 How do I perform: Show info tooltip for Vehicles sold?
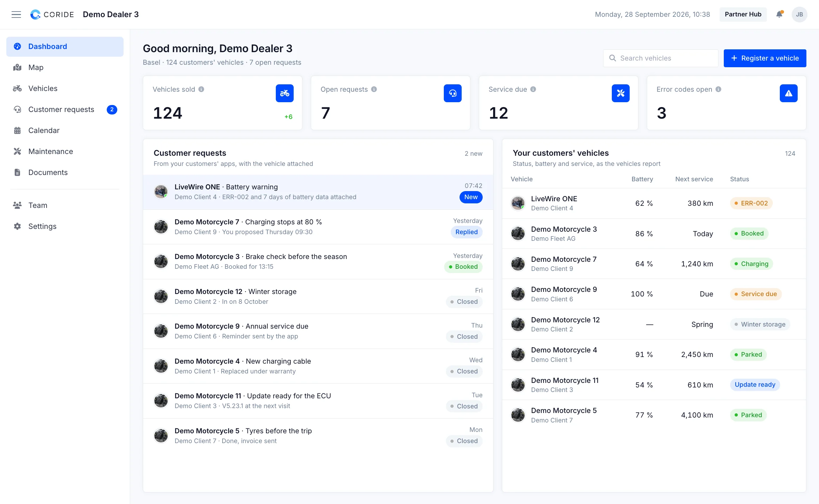(201, 89)
